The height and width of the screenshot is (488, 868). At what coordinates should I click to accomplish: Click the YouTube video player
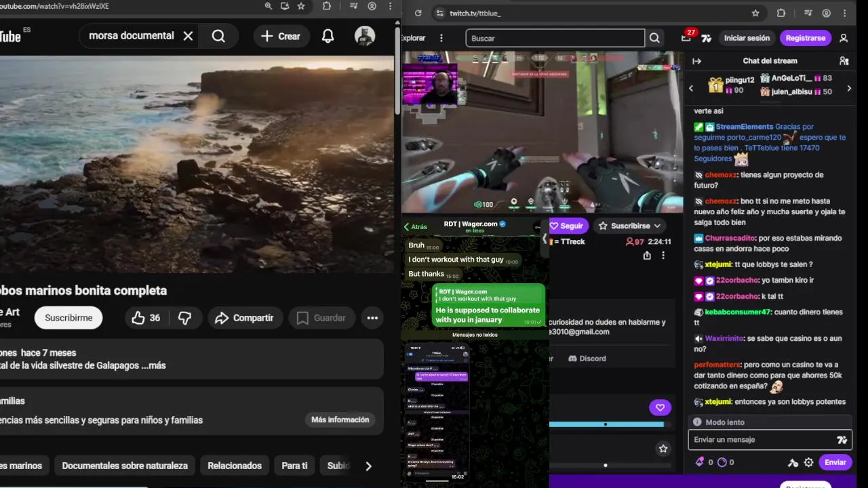click(197, 163)
